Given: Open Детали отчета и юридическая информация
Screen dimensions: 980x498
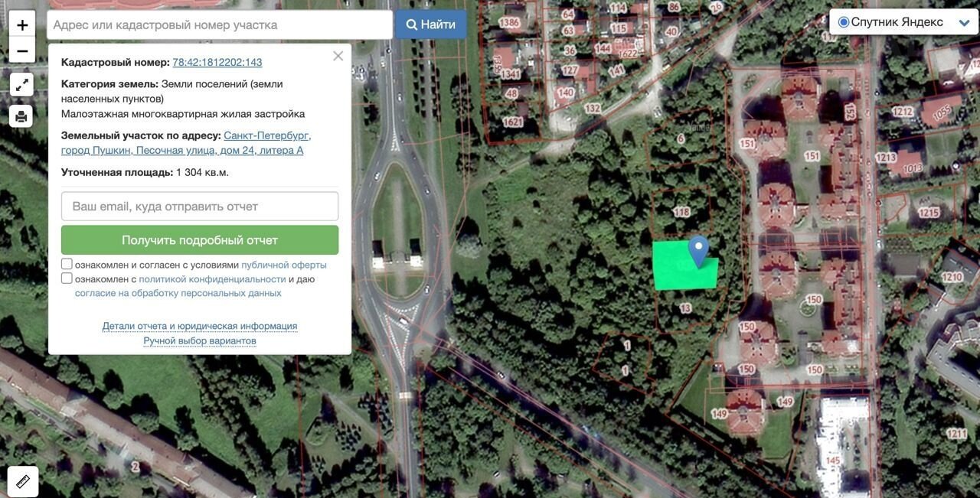Looking at the screenshot, I should tap(200, 326).
